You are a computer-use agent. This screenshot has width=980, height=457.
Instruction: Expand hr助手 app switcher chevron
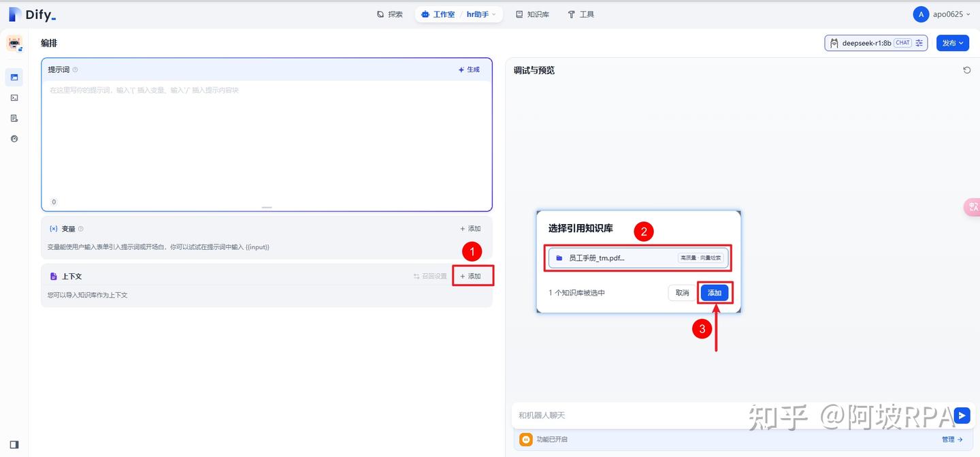[493, 14]
